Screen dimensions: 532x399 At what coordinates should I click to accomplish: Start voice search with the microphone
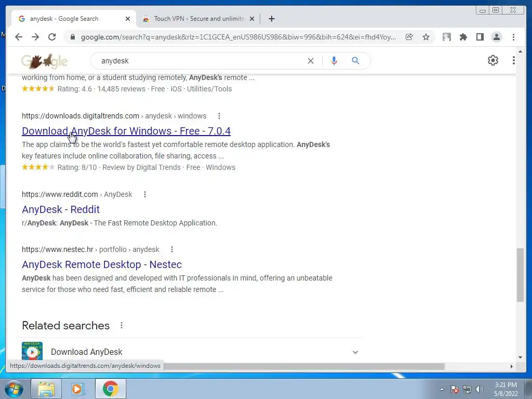pyautogui.click(x=334, y=61)
